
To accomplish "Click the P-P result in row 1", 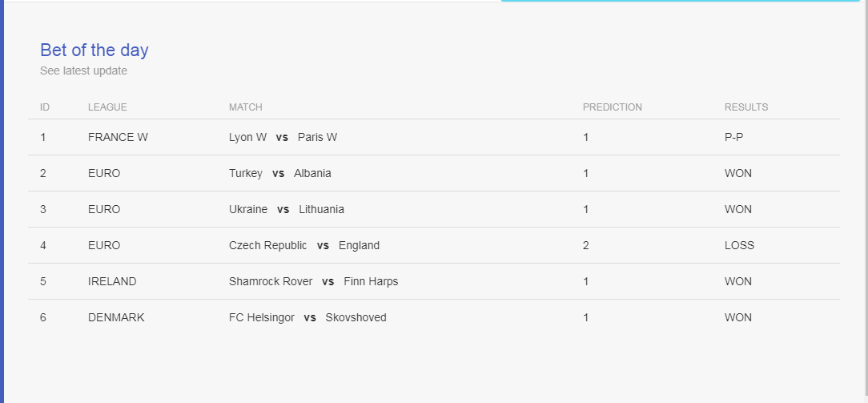I will (734, 137).
